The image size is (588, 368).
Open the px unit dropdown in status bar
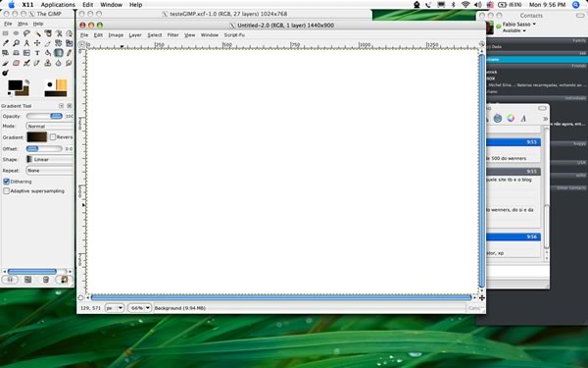point(115,308)
